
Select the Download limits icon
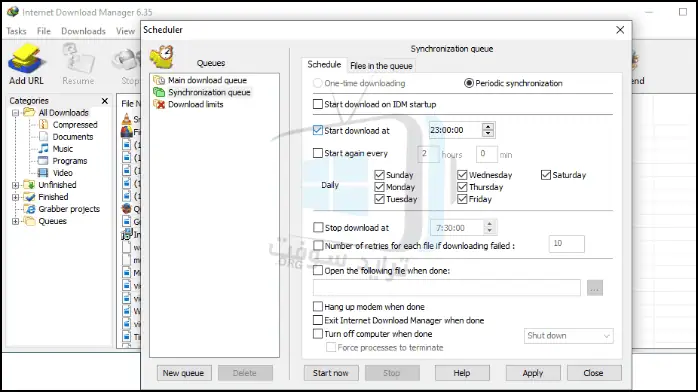pyautogui.click(x=159, y=104)
